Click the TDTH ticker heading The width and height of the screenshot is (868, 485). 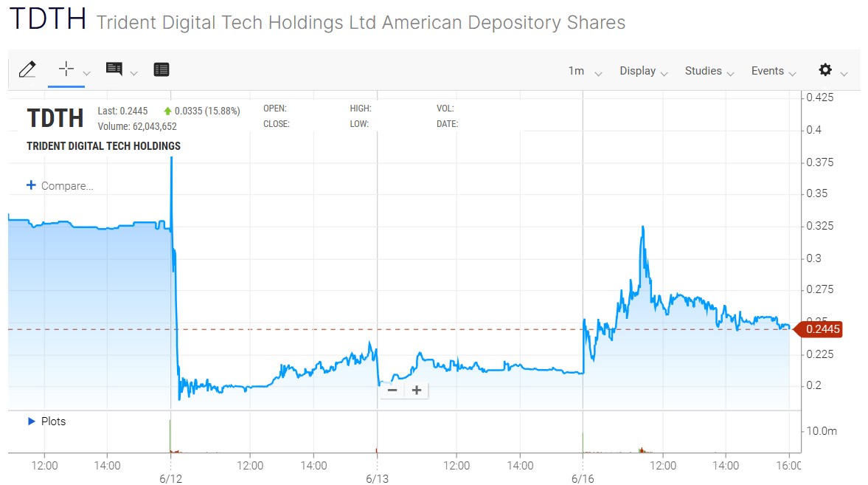47,19
